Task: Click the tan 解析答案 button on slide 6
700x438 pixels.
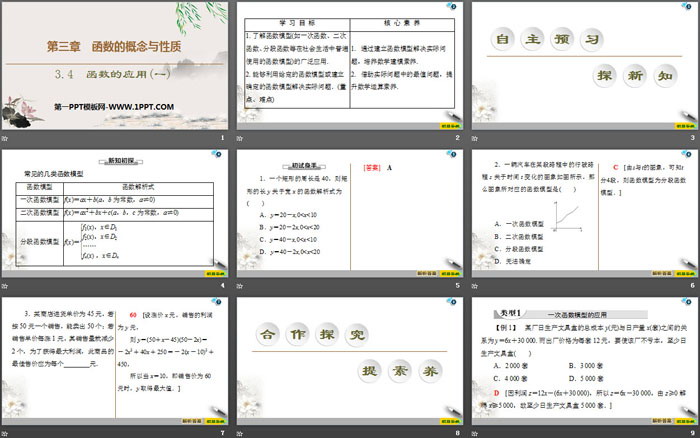Action: pyautogui.click(x=662, y=273)
